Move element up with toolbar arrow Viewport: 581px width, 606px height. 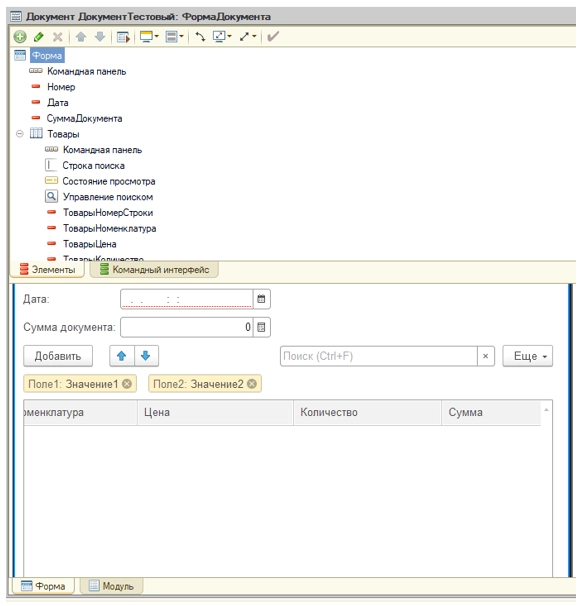81,37
